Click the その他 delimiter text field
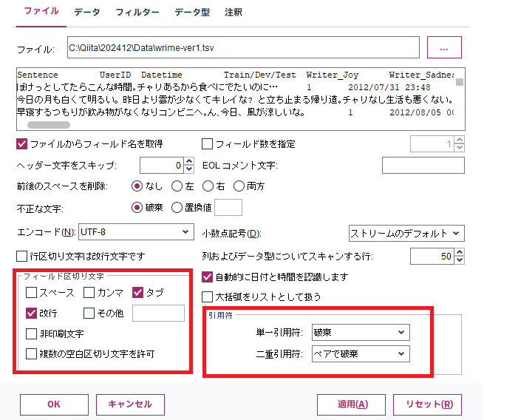Viewport: 518px width, 420px height. tap(158, 313)
